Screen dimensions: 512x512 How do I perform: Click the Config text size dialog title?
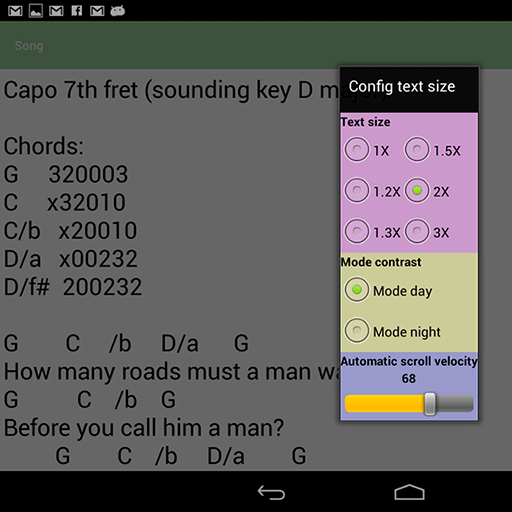tap(402, 87)
